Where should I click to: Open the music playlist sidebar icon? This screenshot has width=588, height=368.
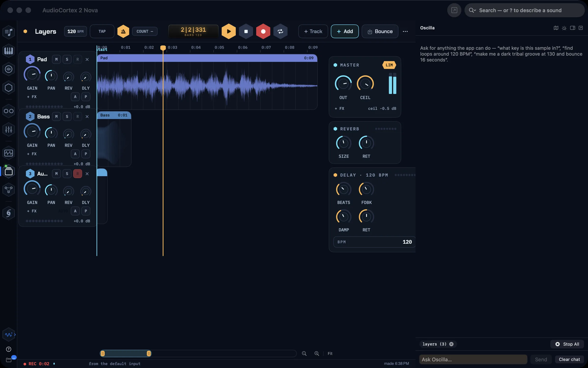click(x=9, y=32)
